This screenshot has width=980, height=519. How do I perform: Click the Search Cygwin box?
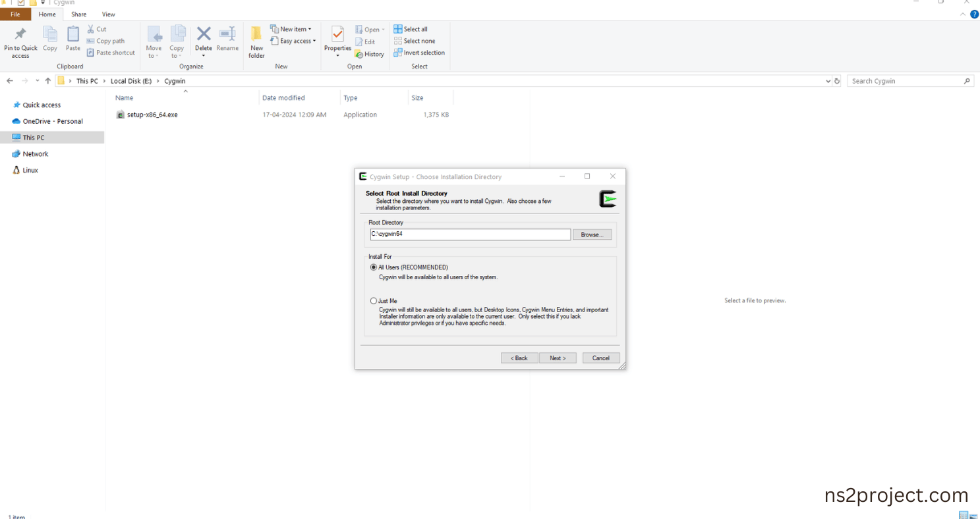point(904,81)
